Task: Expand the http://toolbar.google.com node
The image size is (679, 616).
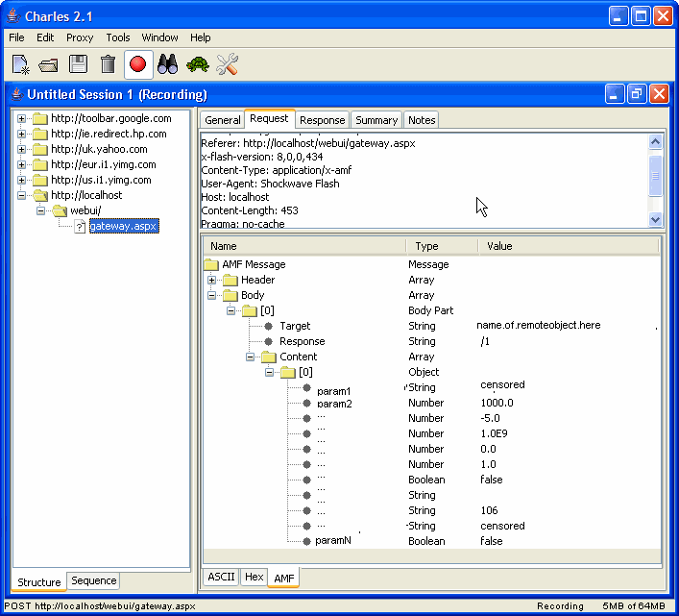Action: 21,118
